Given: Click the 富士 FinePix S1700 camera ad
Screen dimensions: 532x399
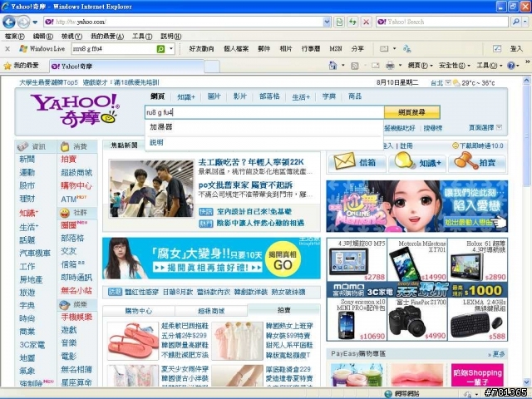Looking at the screenshot, I should (x=417, y=319).
